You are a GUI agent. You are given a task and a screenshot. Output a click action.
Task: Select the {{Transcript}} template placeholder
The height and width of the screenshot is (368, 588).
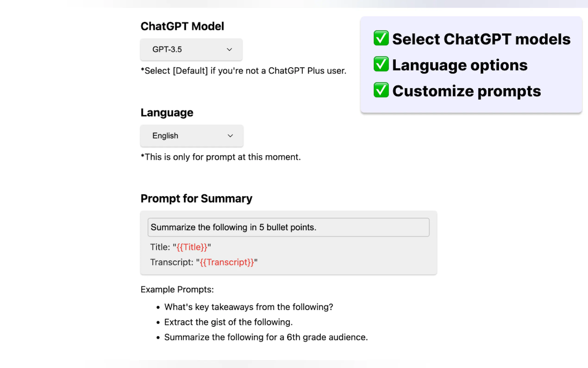(227, 262)
